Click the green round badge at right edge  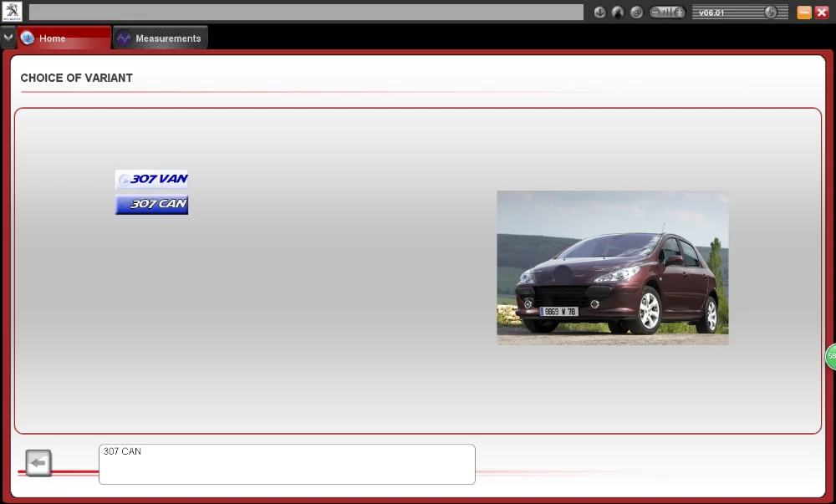pos(831,356)
